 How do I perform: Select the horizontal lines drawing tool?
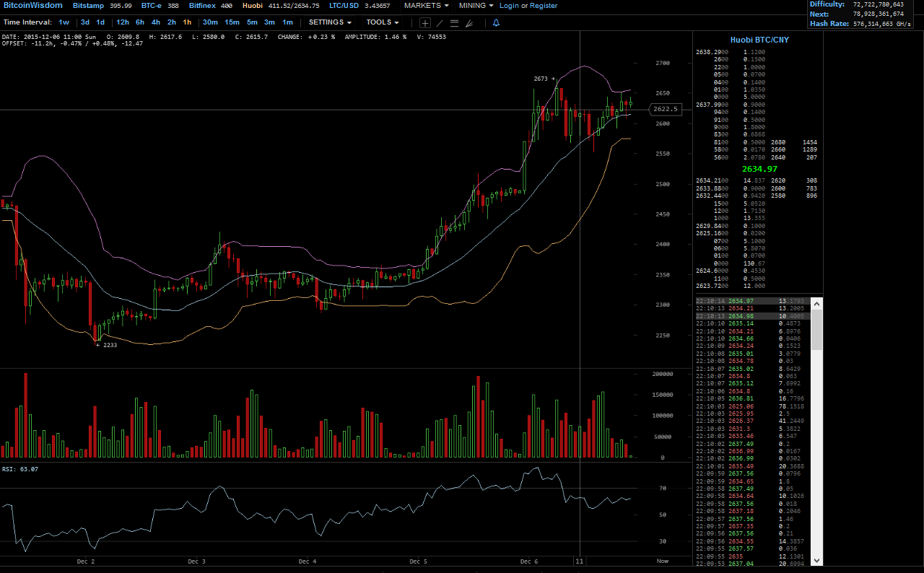point(454,23)
